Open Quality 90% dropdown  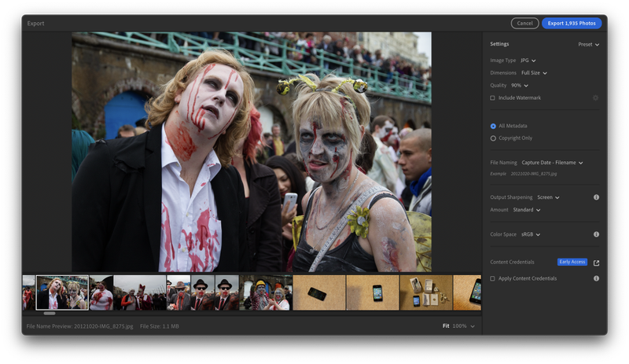[x=520, y=85]
